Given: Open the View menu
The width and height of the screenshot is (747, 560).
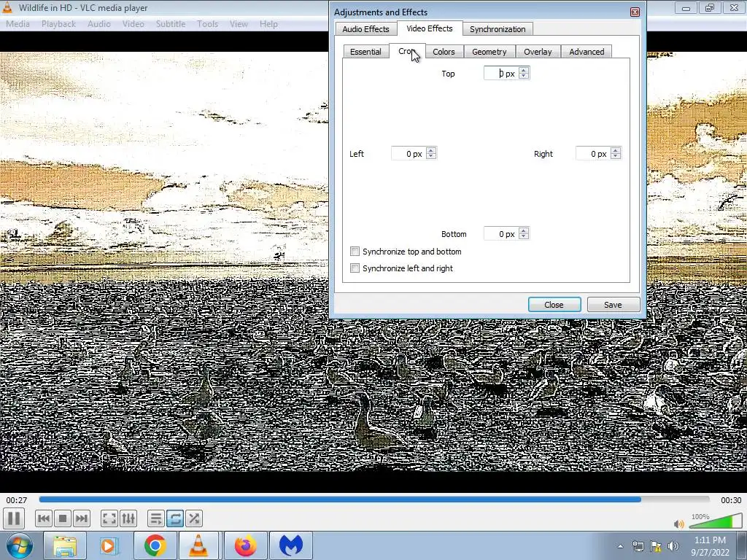Looking at the screenshot, I should click(239, 24).
